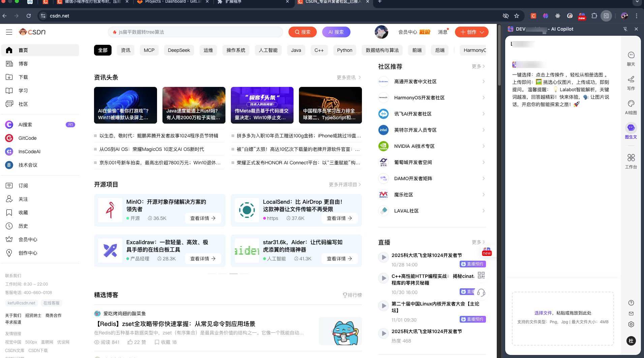The image size is (644, 358).
Task: Click 查看详情 on the MinIO project
Action: (x=203, y=218)
